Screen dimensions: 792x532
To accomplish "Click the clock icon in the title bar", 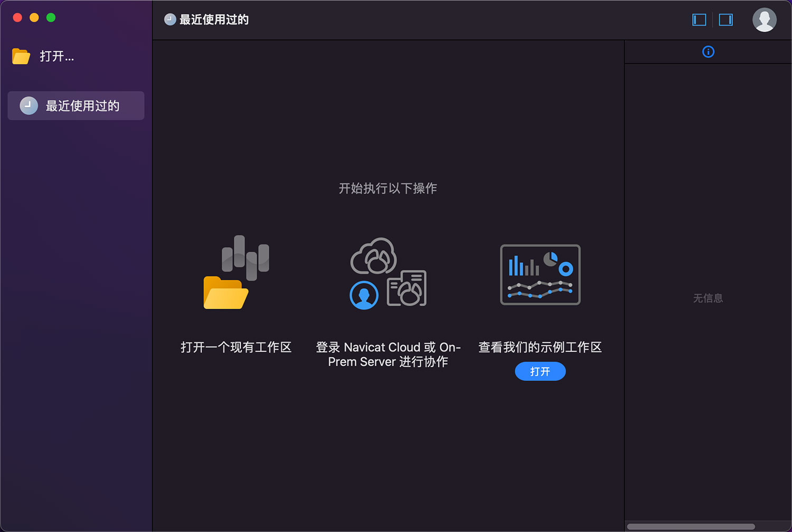I will click(x=170, y=20).
